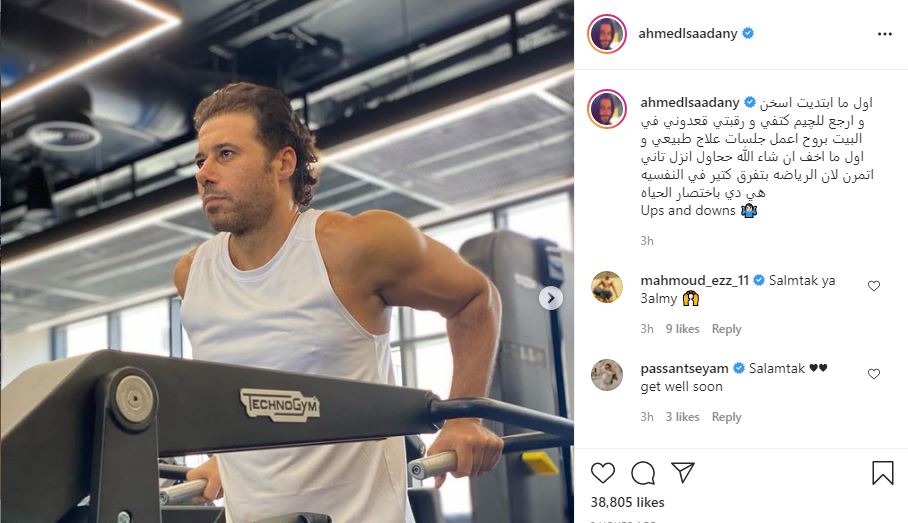Open ahmedlsaadany username in header
Viewport: 908px width, 523px height.
click(x=688, y=34)
